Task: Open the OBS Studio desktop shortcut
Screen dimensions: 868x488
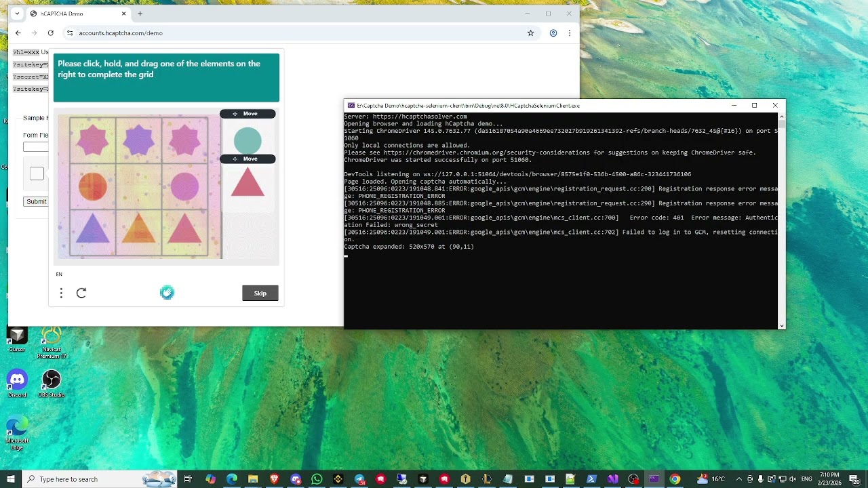Action: click(51, 383)
